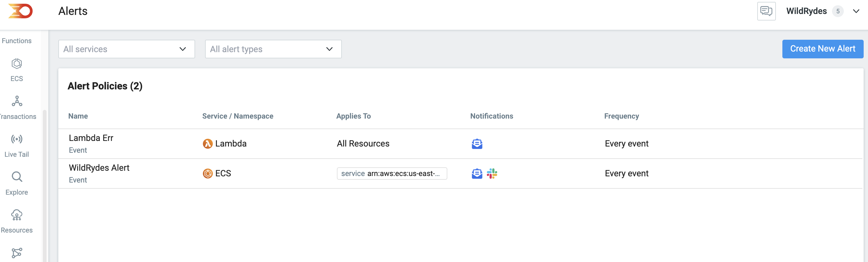Open the ECS section in sidebar
Screen dimensions: 868x262
tap(16, 70)
